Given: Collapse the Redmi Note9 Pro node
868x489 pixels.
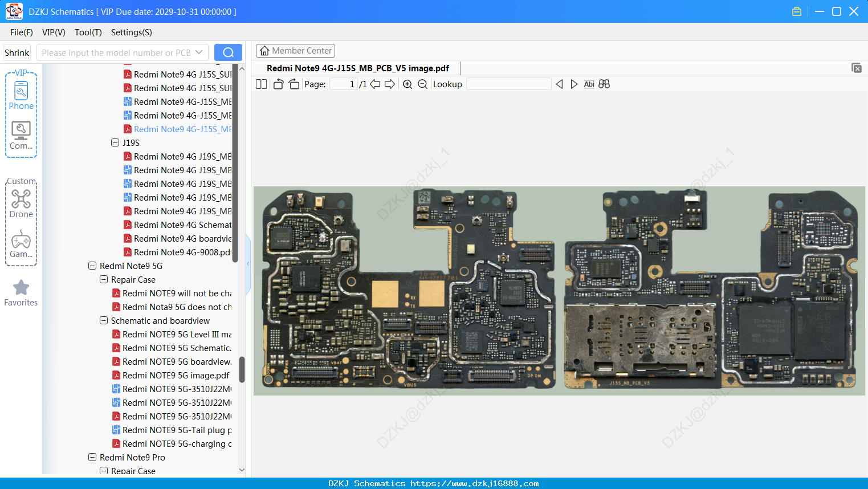Looking at the screenshot, I should (x=92, y=458).
